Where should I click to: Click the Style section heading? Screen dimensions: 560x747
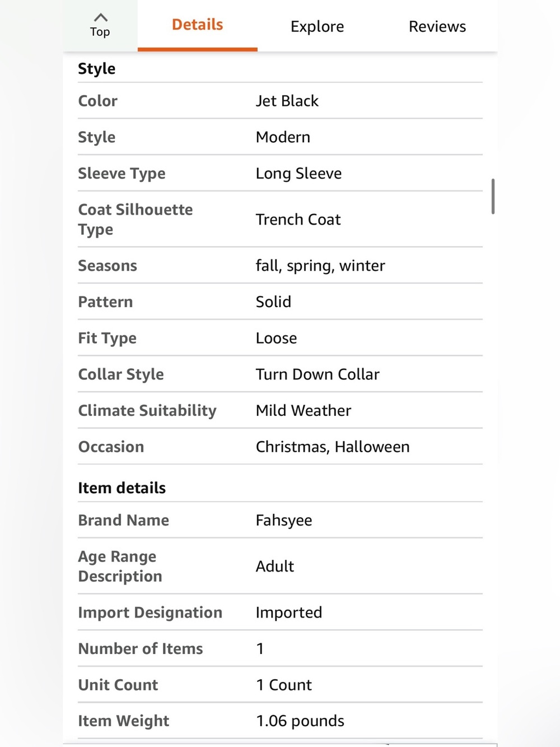97,69
